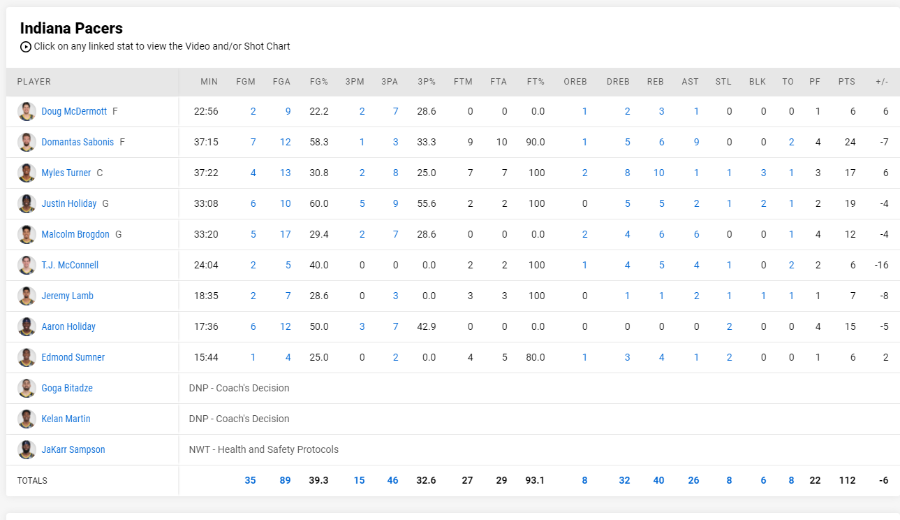View team total 46 three-point attempts

coord(393,480)
